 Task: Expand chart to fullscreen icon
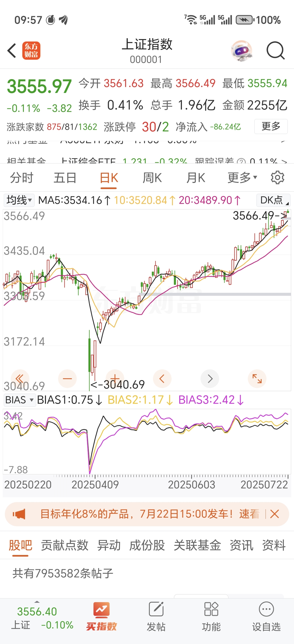click(257, 379)
